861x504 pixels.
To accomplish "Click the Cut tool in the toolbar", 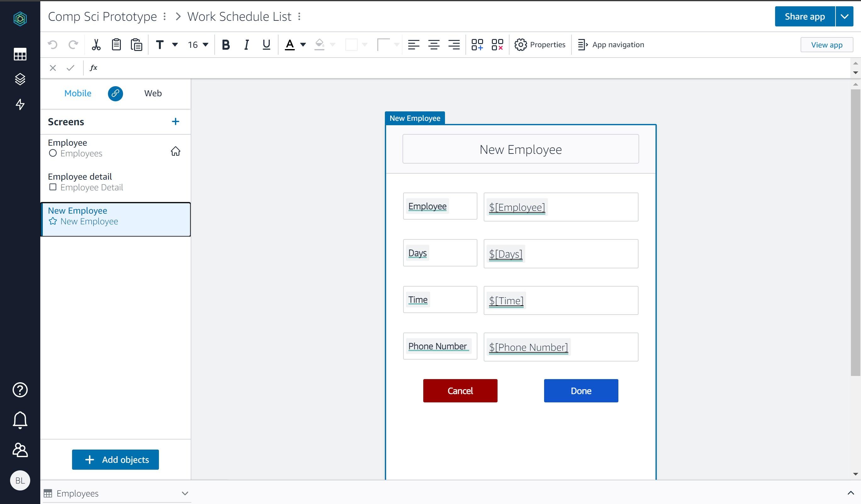I will 96,44.
